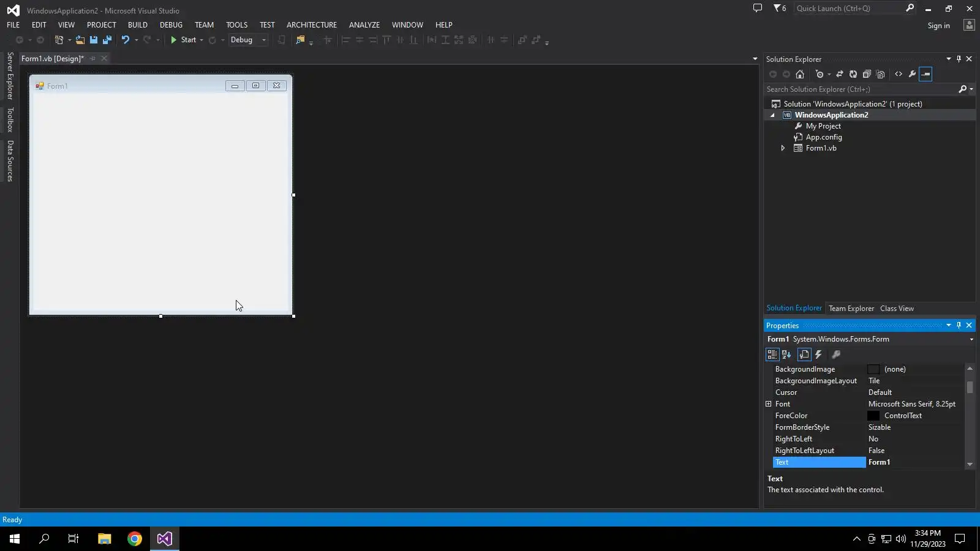The height and width of the screenshot is (551, 980).
Task: Click the Properties panel scrollbar down arrow
Action: click(x=970, y=464)
